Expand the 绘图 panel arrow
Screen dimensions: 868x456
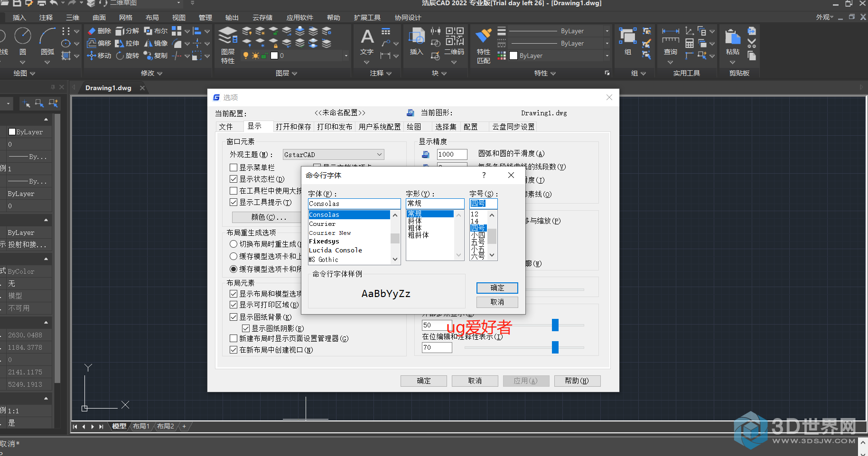pos(32,74)
